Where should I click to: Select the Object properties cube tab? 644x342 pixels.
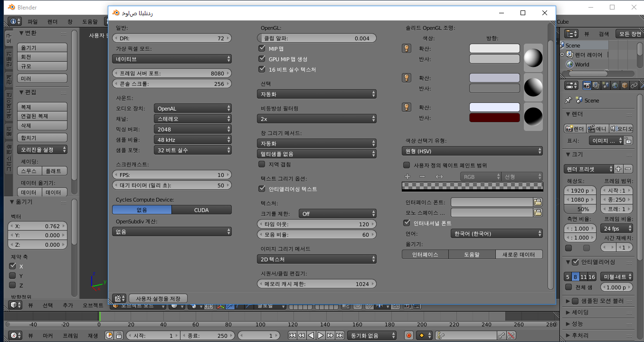click(x=625, y=85)
